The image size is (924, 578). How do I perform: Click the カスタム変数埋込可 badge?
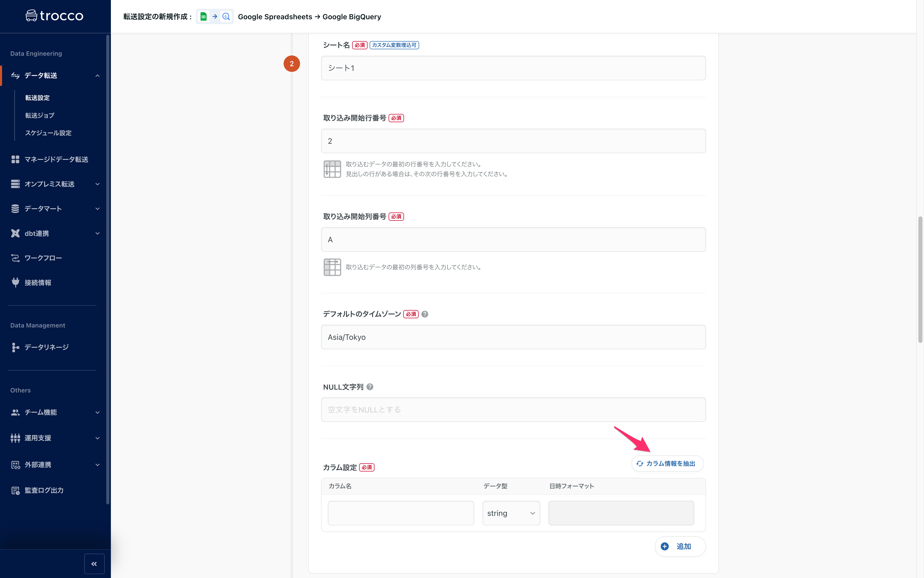pyautogui.click(x=394, y=45)
